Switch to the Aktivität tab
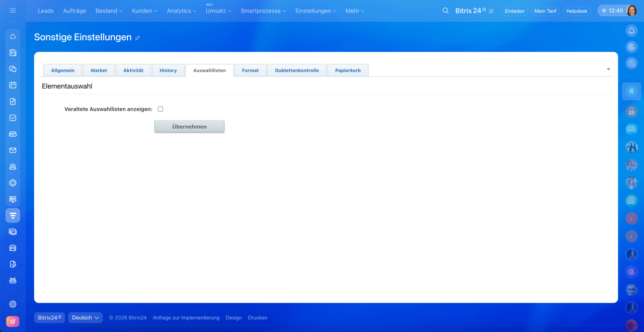The image size is (644, 332). click(x=133, y=70)
